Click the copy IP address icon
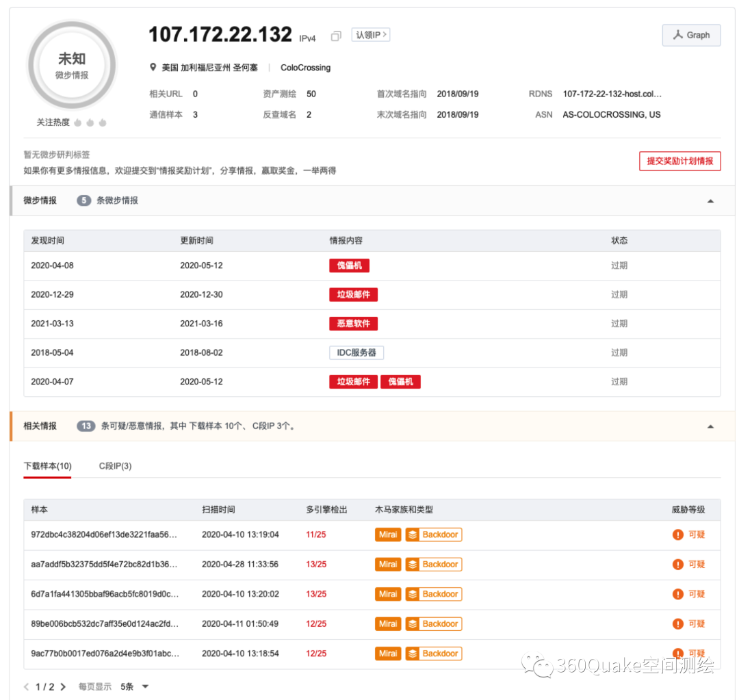Viewport: 739px width, 700px height. pyautogui.click(x=335, y=36)
